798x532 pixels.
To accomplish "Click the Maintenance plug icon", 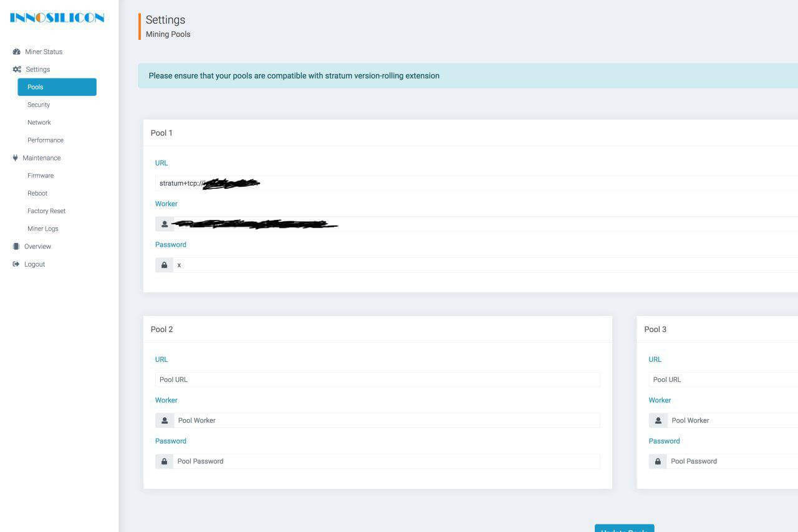I will pos(16,158).
